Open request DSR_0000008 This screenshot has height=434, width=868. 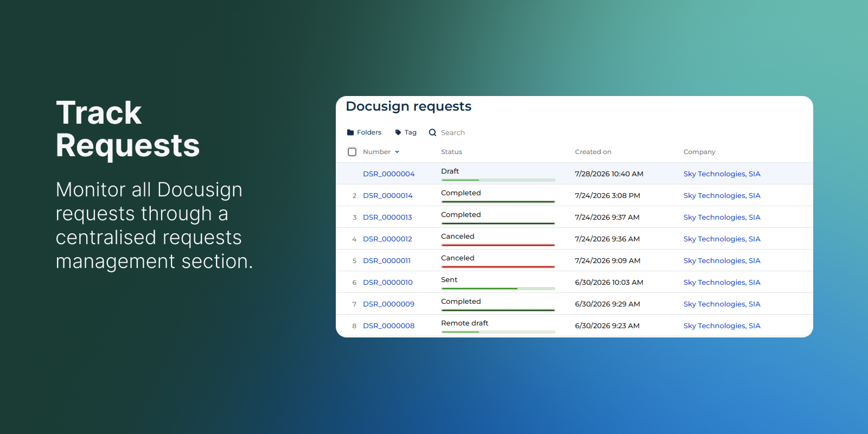[x=389, y=326]
